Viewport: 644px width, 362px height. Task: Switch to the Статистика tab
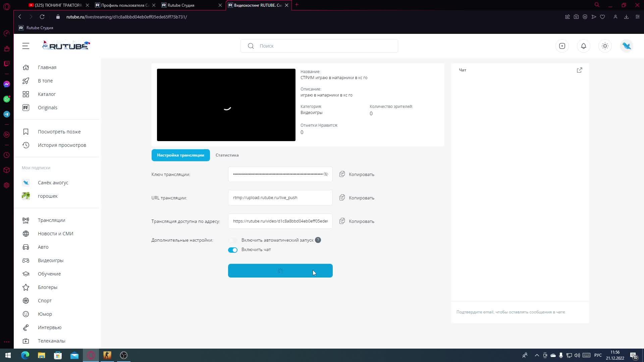[227, 155]
